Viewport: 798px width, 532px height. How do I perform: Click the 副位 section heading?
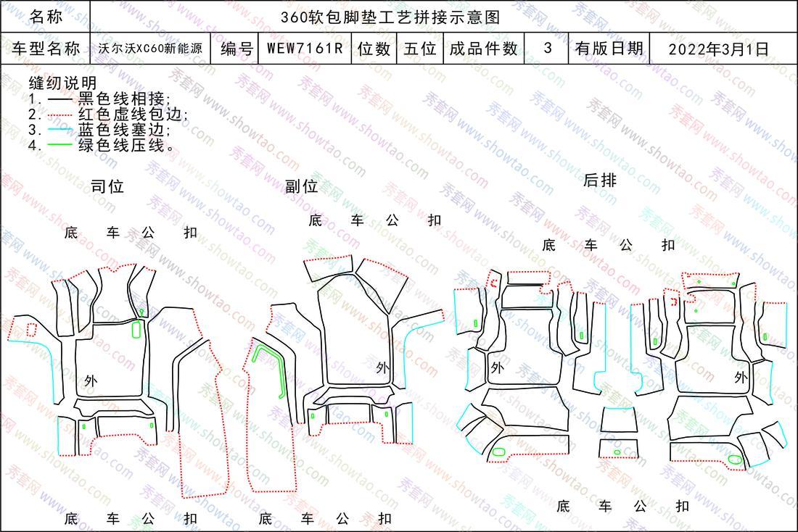[x=301, y=186]
